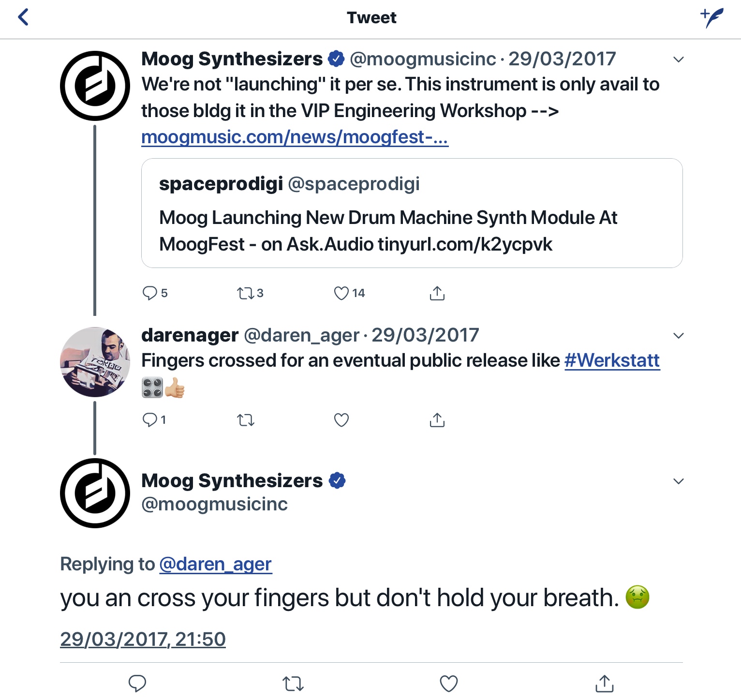Share the first Moog Synthesizers tweet
Screen dimensions: 741x700
pos(437,293)
